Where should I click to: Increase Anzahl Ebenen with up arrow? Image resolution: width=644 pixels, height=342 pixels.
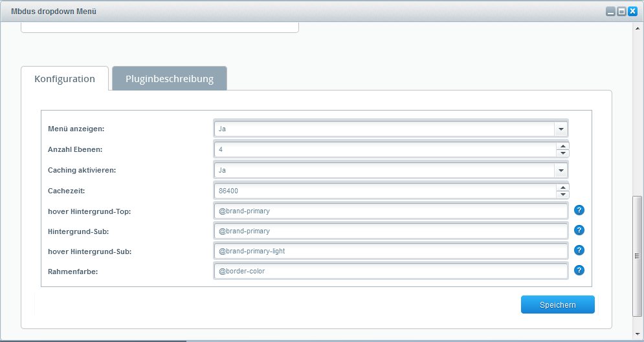pyautogui.click(x=562, y=146)
